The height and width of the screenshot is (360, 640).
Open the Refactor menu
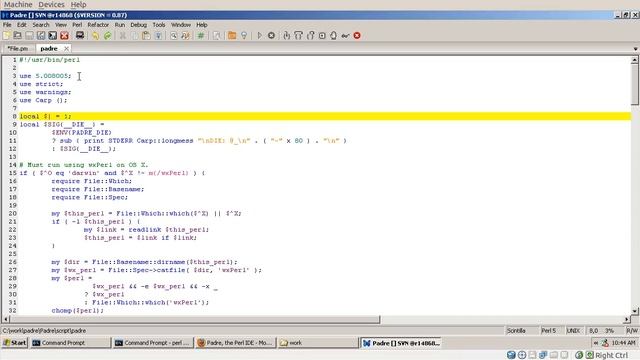pyautogui.click(x=98, y=24)
